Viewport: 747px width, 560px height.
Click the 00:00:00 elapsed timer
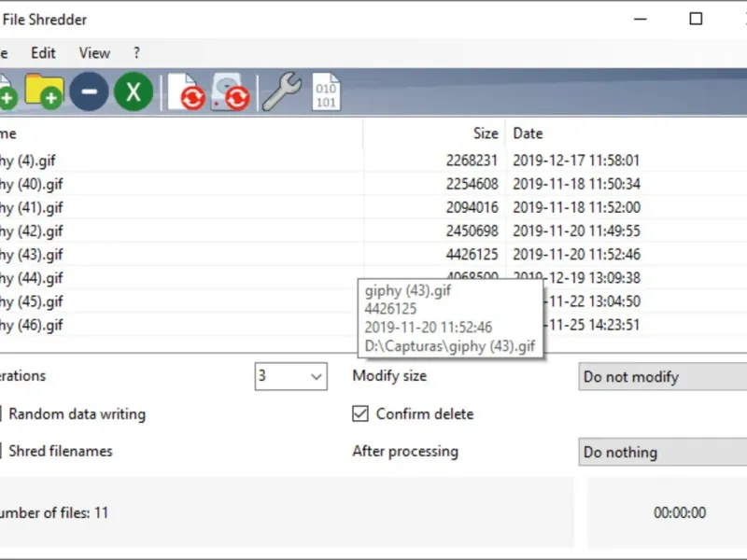680,512
